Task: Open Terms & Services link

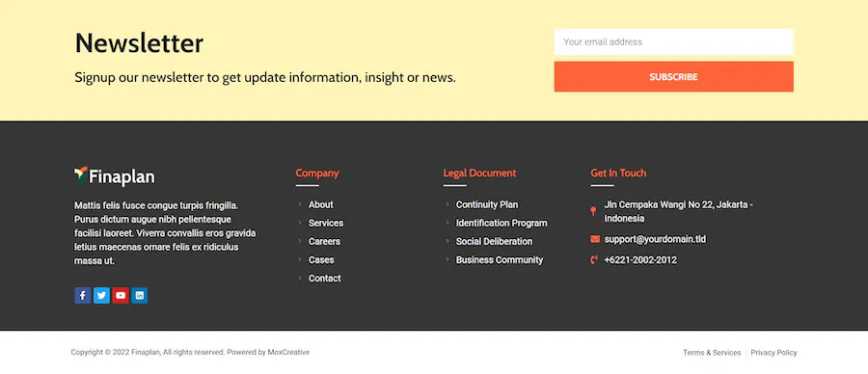Action: pyautogui.click(x=712, y=353)
